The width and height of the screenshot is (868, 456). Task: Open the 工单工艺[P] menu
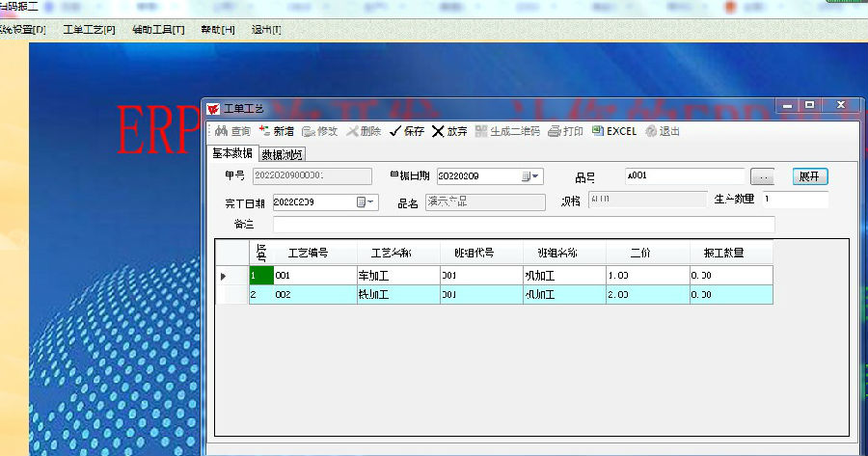pos(89,30)
